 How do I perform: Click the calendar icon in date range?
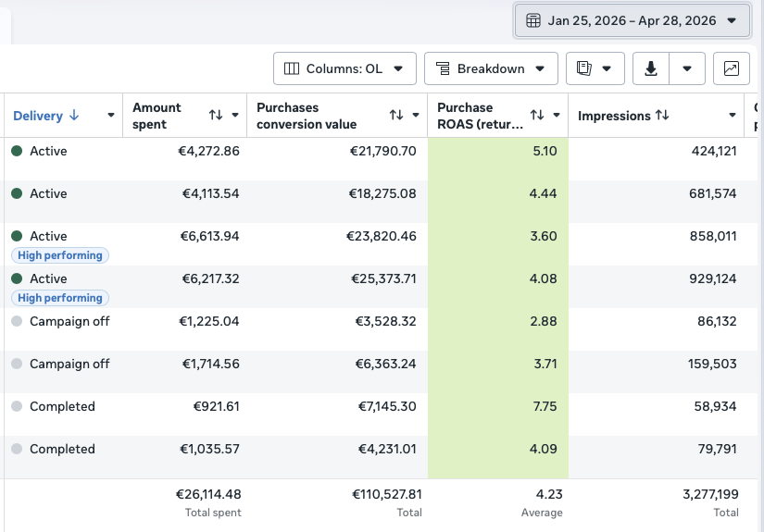pos(533,20)
